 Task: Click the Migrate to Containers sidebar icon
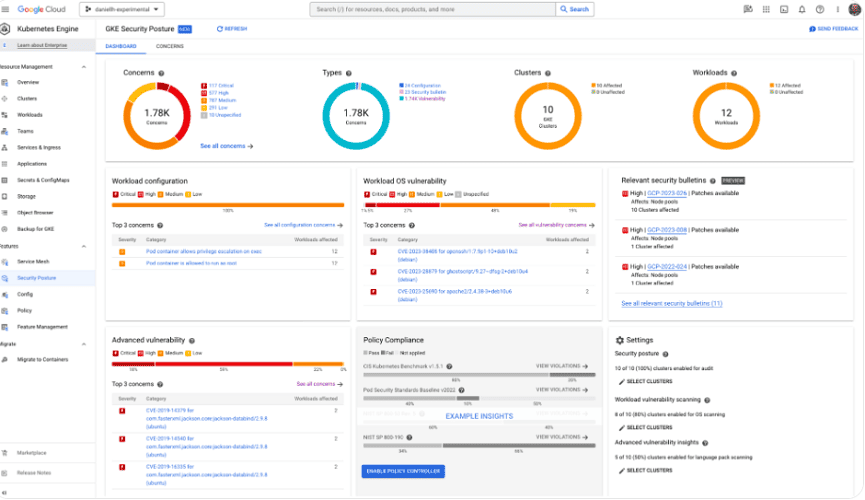(4, 360)
